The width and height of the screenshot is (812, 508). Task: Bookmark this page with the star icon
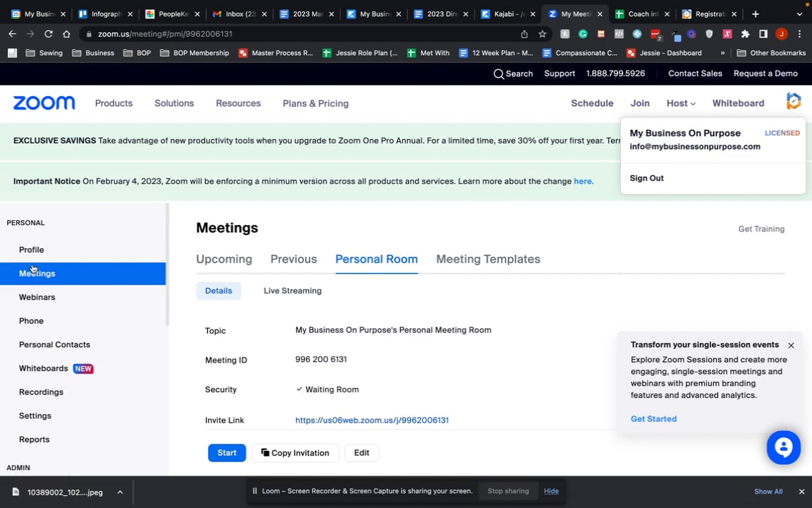click(x=542, y=34)
